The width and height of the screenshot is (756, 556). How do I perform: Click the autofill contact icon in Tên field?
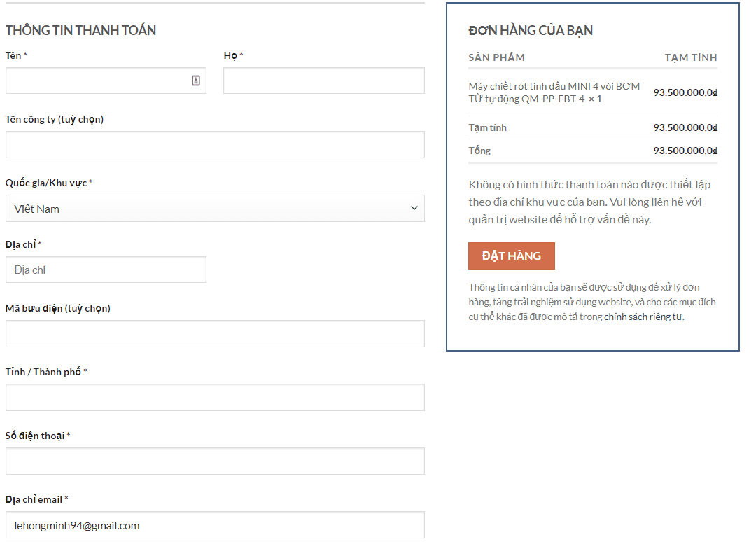coord(196,81)
